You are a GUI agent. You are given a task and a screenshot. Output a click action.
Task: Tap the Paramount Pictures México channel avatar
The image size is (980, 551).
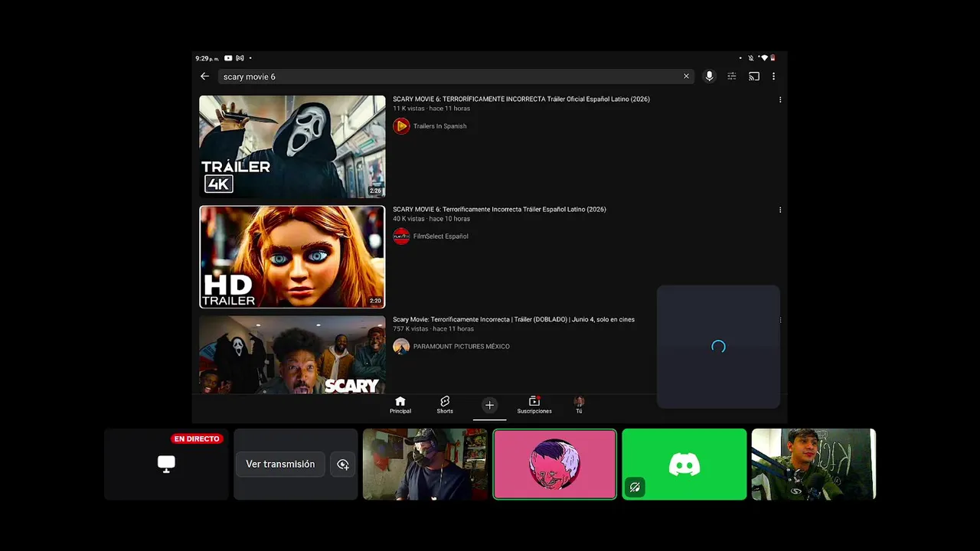pos(401,347)
